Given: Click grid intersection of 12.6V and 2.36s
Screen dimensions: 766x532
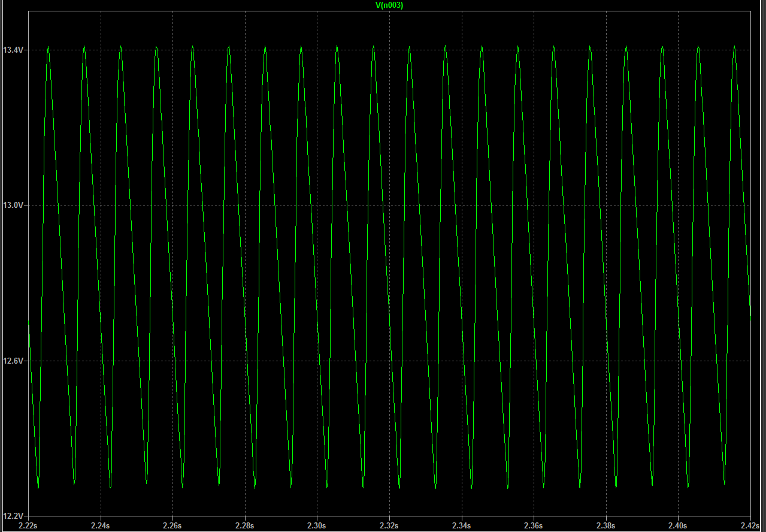Looking at the screenshot, I should [x=534, y=361].
